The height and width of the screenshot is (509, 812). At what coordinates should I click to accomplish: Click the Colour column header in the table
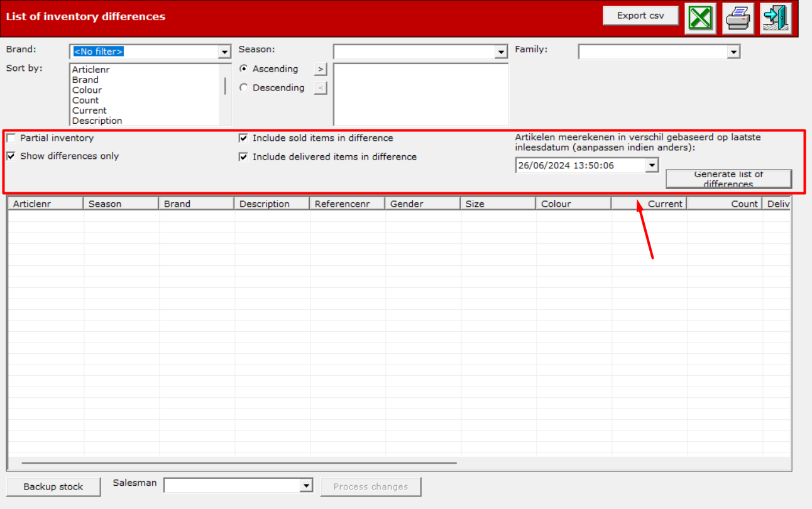(573, 204)
